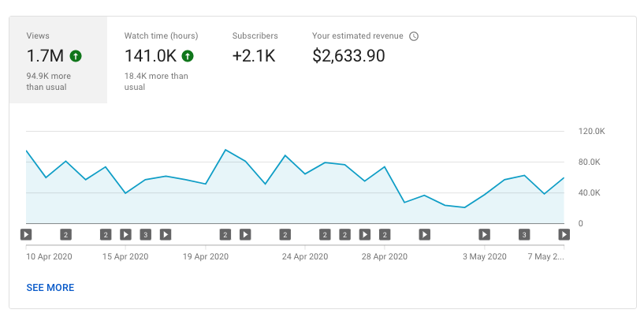Click the "2" badge right after 19 Apr 2020
This screenshot has width=644, height=317.
225,234
